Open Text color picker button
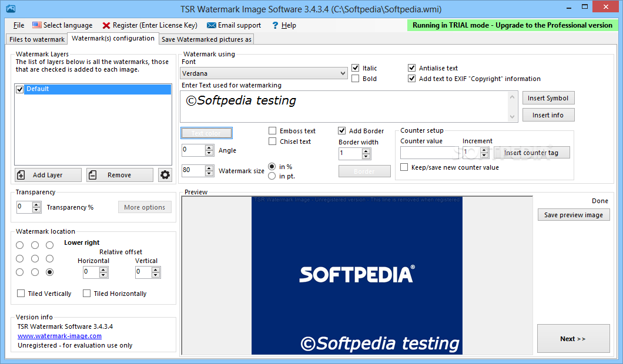The width and height of the screenshot is (623, 364). point(207,133)
